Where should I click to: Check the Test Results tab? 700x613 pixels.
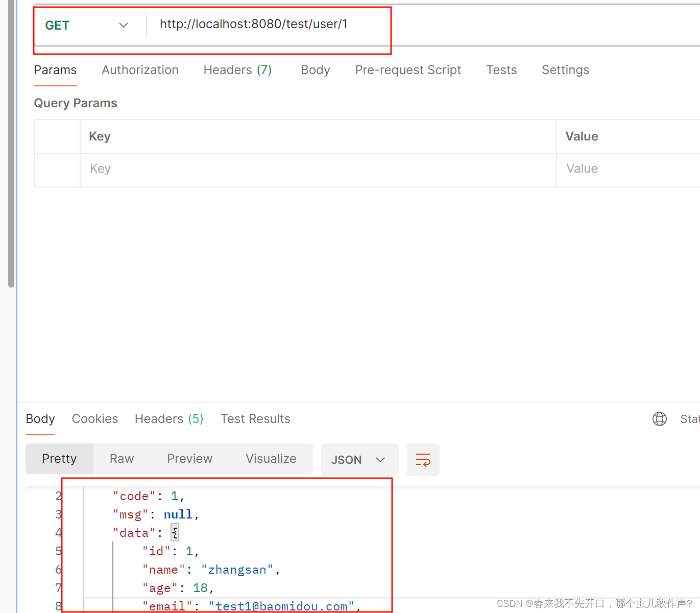point(255,419)
